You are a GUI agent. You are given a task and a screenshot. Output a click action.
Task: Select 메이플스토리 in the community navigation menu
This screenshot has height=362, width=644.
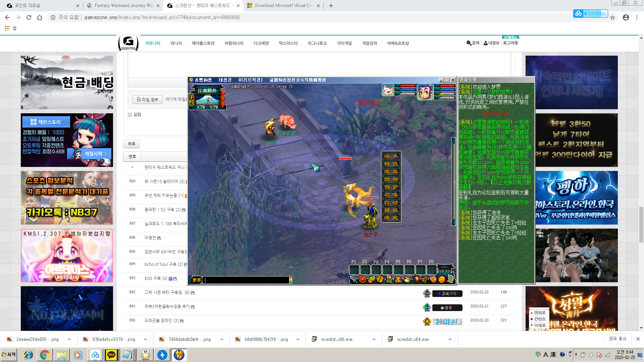pyautogui.click(x=203, y=43)
